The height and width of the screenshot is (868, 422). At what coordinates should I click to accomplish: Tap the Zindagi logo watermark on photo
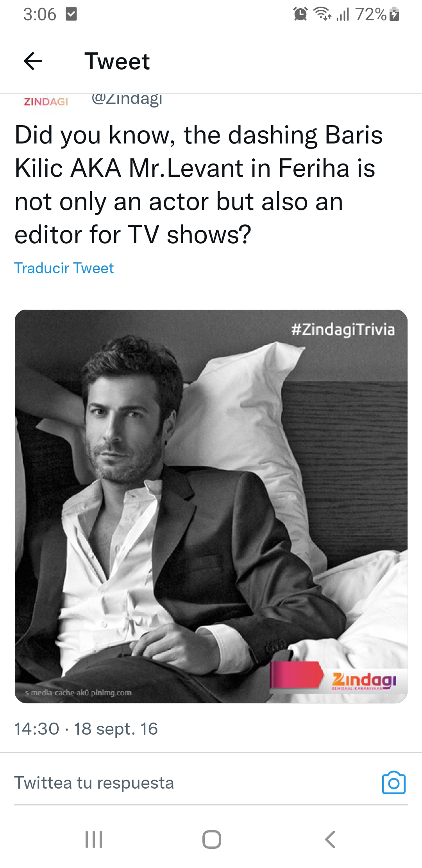[364, 681]
